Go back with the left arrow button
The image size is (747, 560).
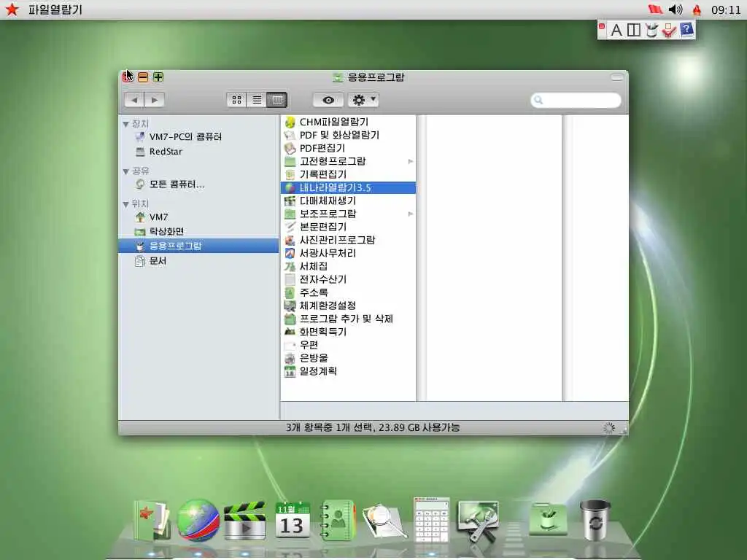pos(134,100)
